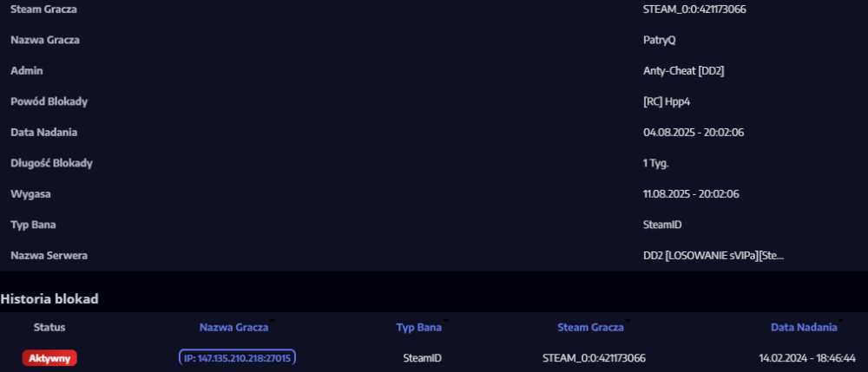Click the Wygasa label
The image size is (868, 372).
pyautogui.click(x=30, y=194)
